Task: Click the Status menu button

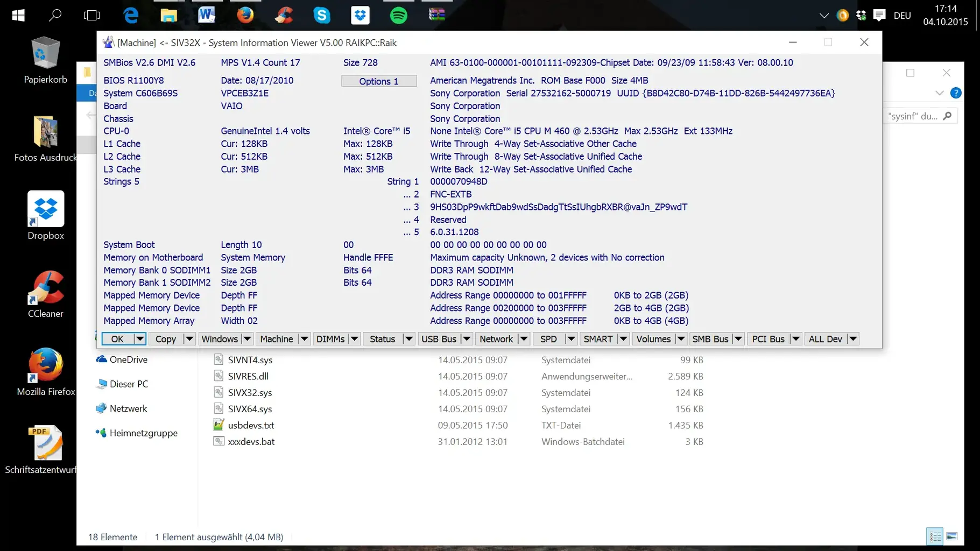Action: [383, 339]
